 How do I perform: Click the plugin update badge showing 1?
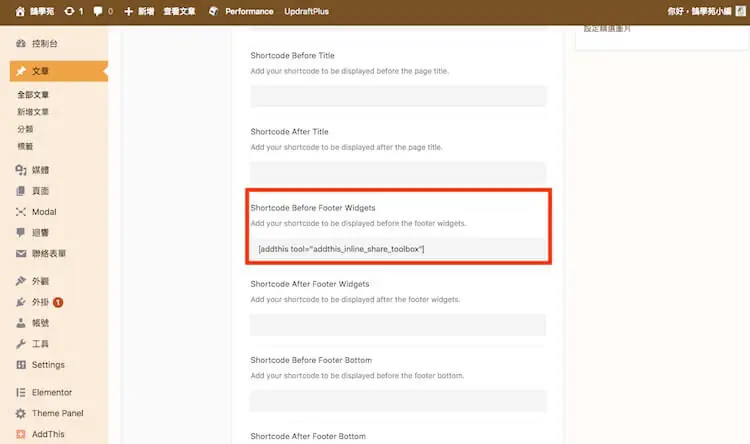58,302
